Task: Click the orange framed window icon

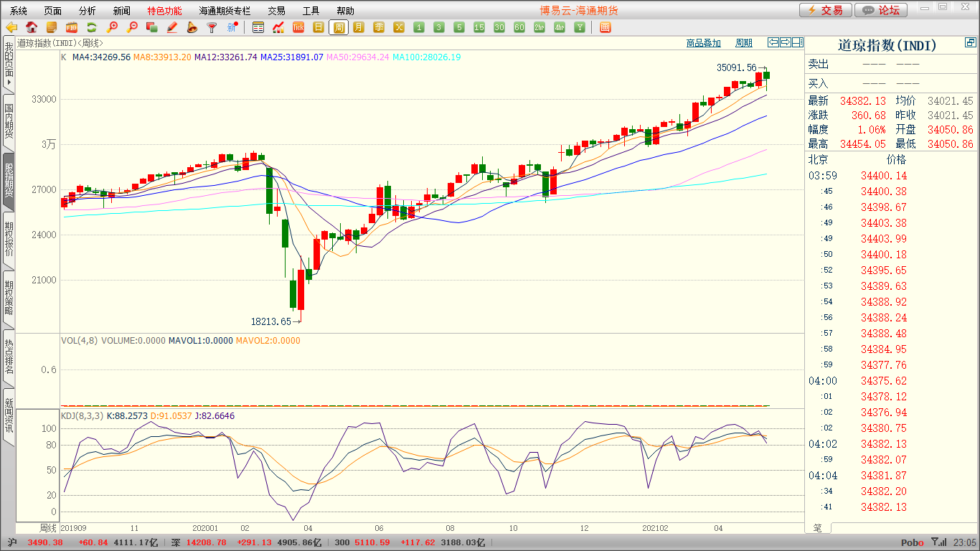Action: pos(605,27)
